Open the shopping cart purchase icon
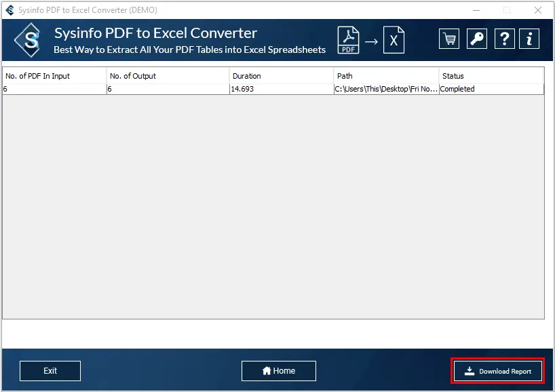555x392 pixels. [448, 39]
